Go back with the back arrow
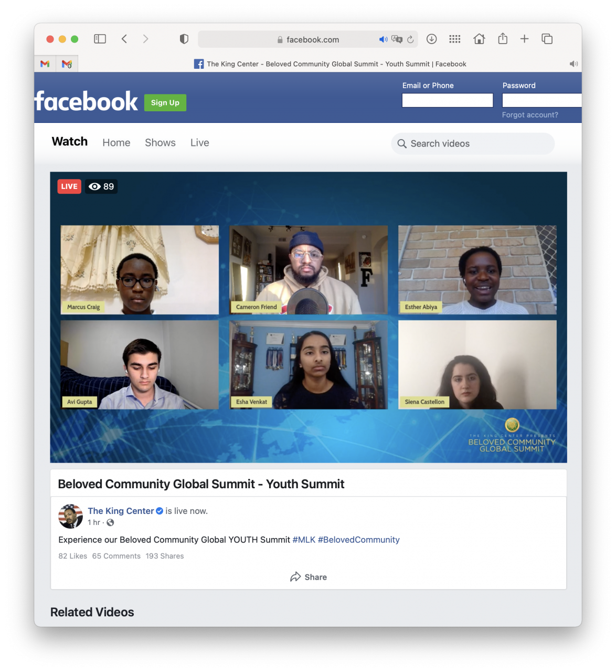The width and height of the screenshot is (616, 672). pos(124,39)
